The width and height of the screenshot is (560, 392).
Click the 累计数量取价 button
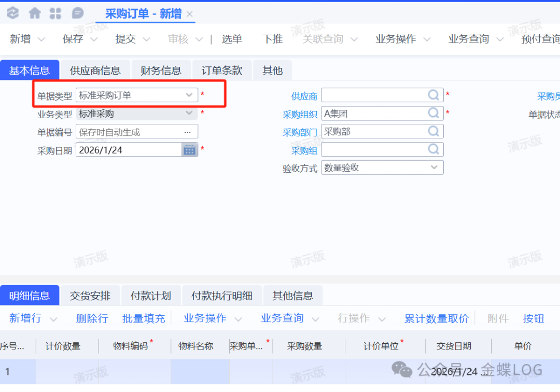[x=436, y=318]
